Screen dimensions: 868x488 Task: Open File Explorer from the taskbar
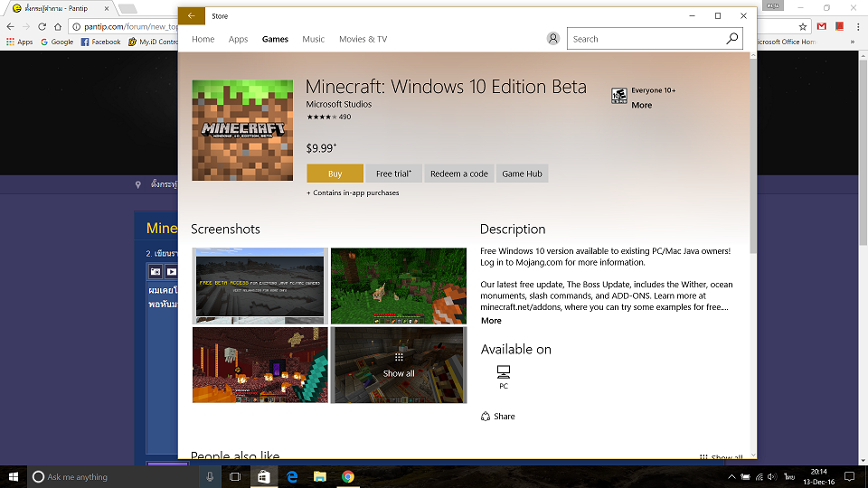(x=320, y=476)
